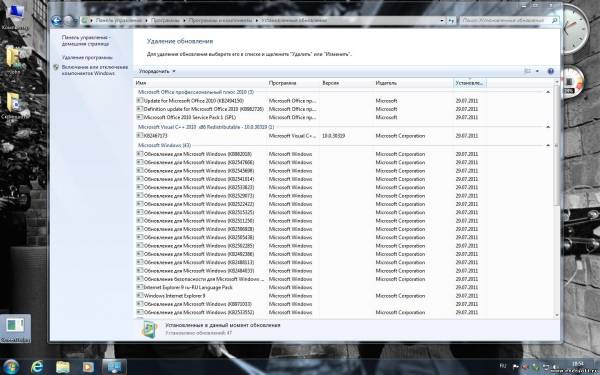
Task: Click the scrollbar down arrow
Action: tap(557, 315)
